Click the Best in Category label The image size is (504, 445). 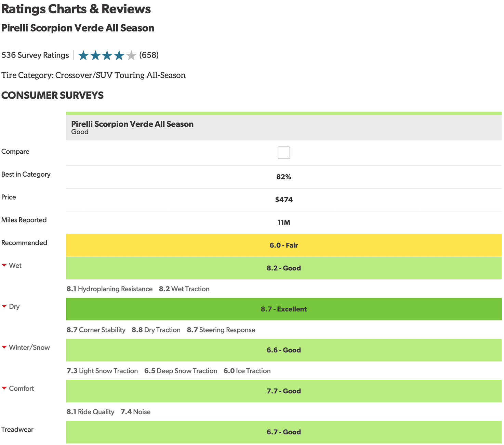point(26,174)
